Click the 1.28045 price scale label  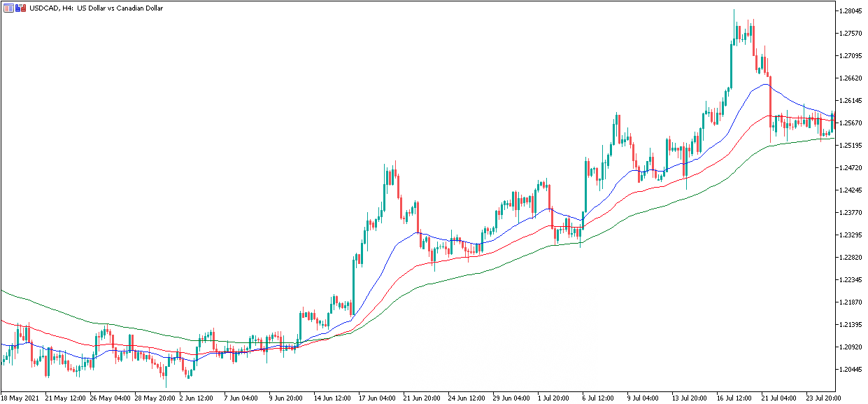852,11
